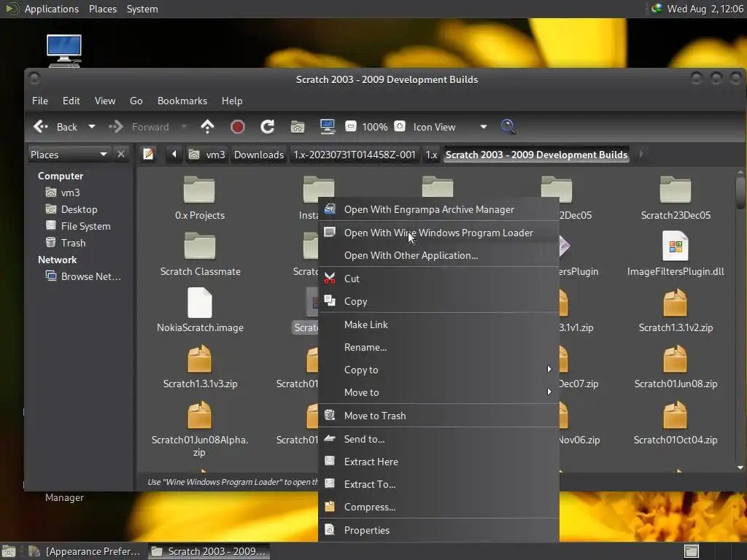Open the Applications menu in top panel
The image size is (747, 560).
[52, 9]
